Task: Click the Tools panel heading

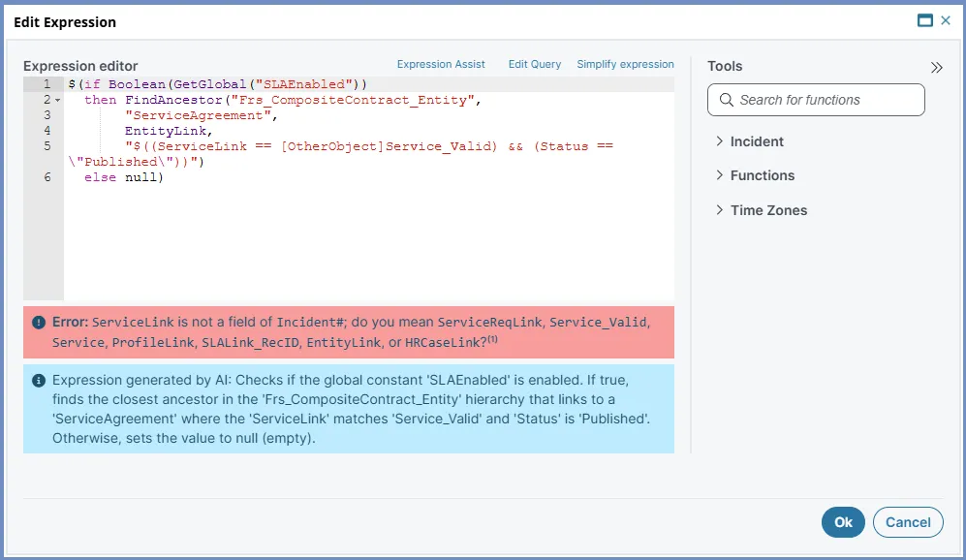Action: [725, 66]
